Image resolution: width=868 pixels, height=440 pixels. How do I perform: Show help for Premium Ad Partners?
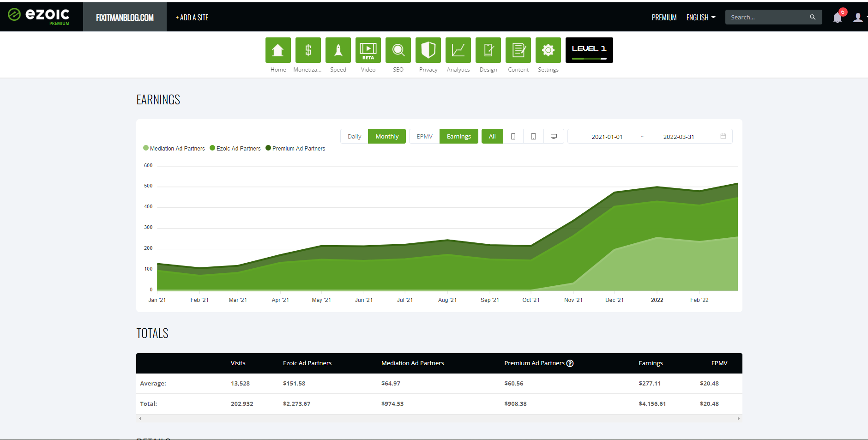[x=570, y=363]
